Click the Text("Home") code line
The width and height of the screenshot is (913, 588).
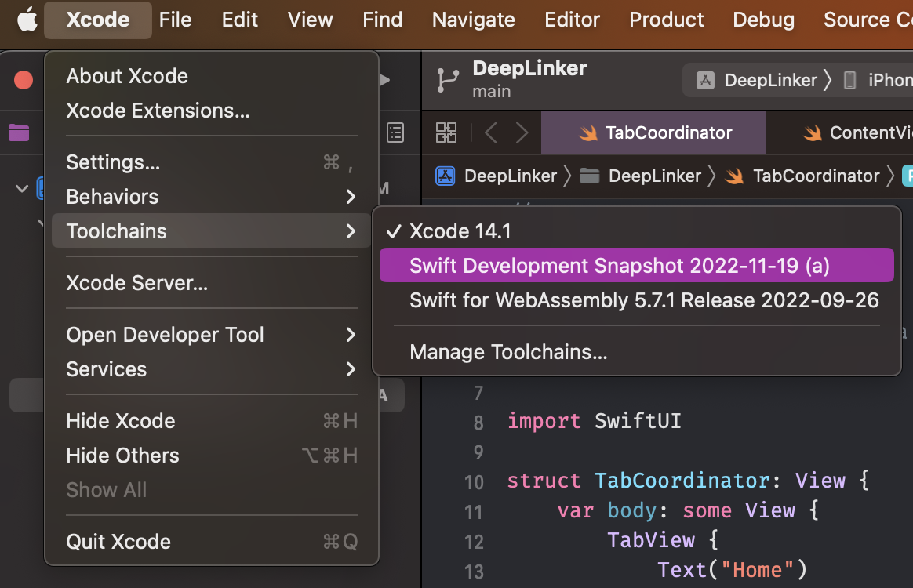pos(732,570)
